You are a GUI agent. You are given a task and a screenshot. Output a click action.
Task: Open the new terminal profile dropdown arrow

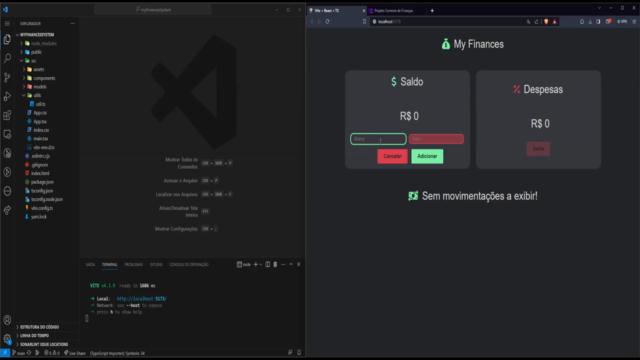tap(261, 264)
